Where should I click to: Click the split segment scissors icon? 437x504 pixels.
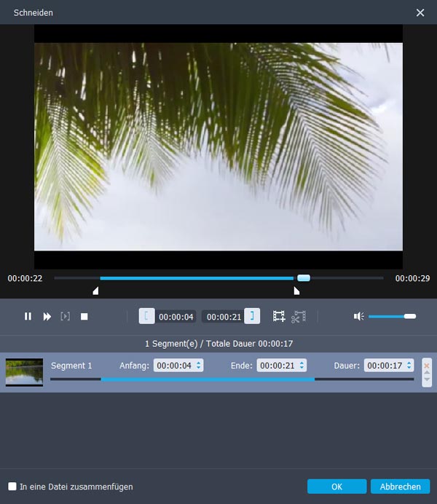299,316
